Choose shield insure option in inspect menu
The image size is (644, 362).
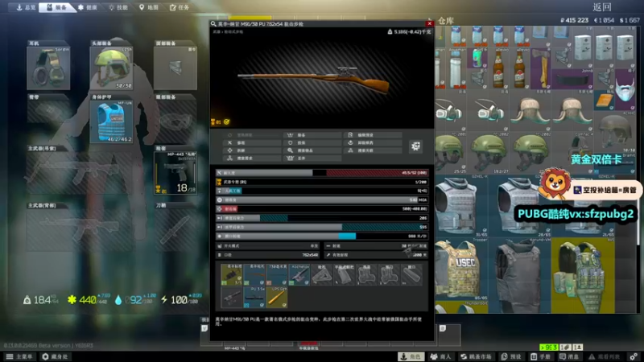point(312,143)
